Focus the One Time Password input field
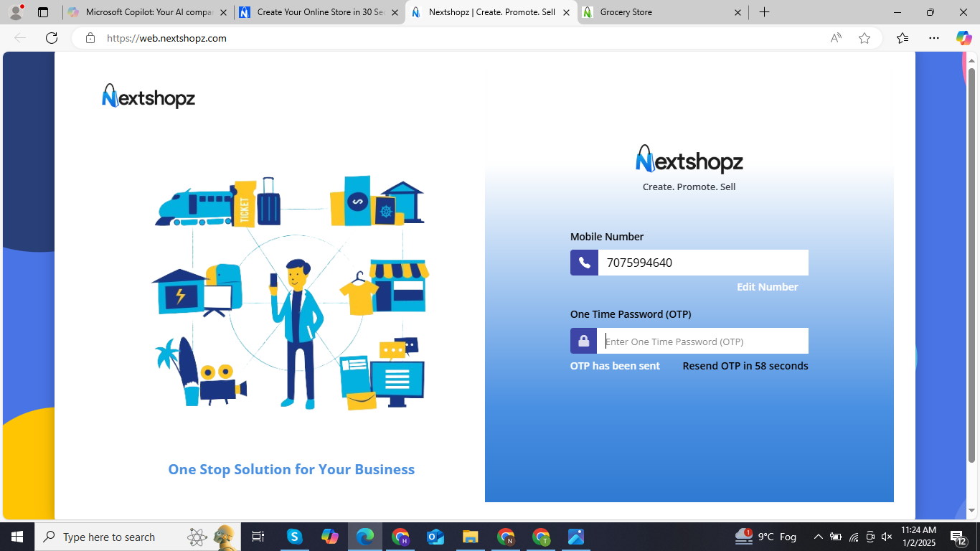980x551 pixels. pyautogui.click(x=702, y=341)
